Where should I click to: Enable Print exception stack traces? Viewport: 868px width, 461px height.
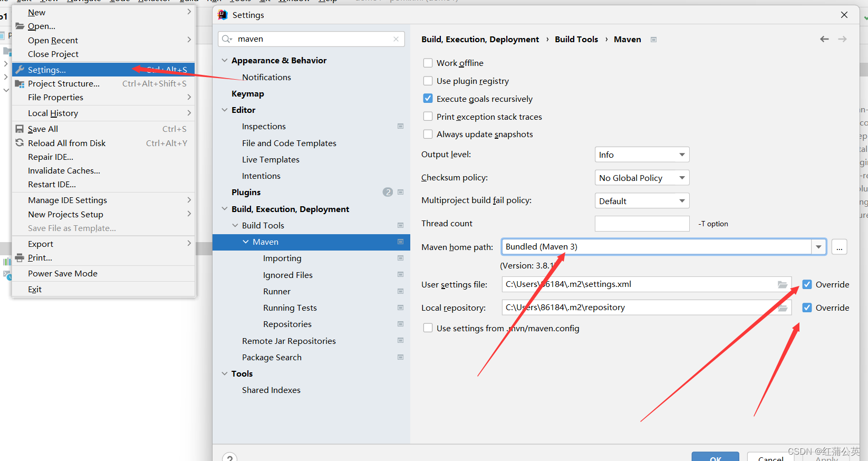pyautogui.click(x=428, y=117)
